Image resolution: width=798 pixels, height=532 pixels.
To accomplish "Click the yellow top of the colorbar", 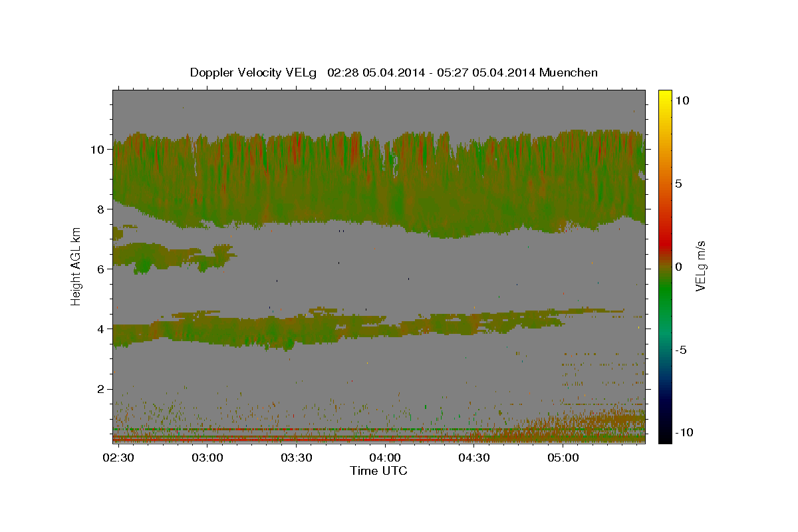I will 664,95.
